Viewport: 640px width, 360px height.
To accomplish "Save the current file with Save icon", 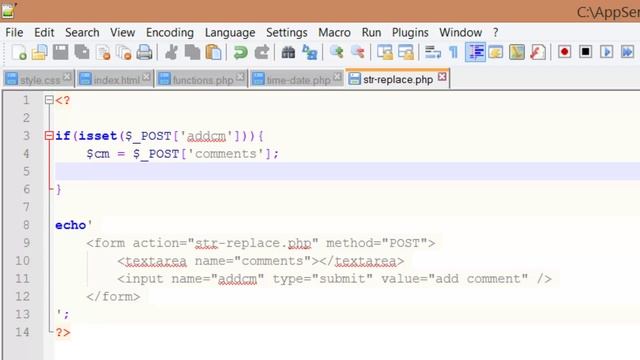I will (60, 53).
